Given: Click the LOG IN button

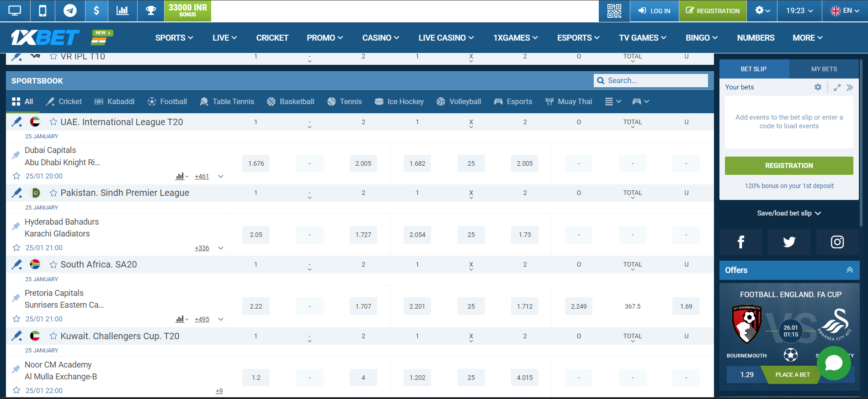Looking at the screenshot, I should pos(654,10).
